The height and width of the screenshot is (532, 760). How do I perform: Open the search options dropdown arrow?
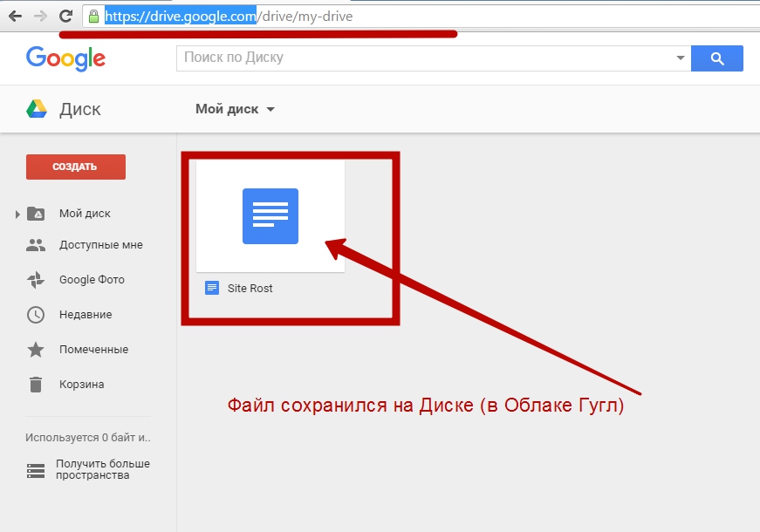point(681,58)
